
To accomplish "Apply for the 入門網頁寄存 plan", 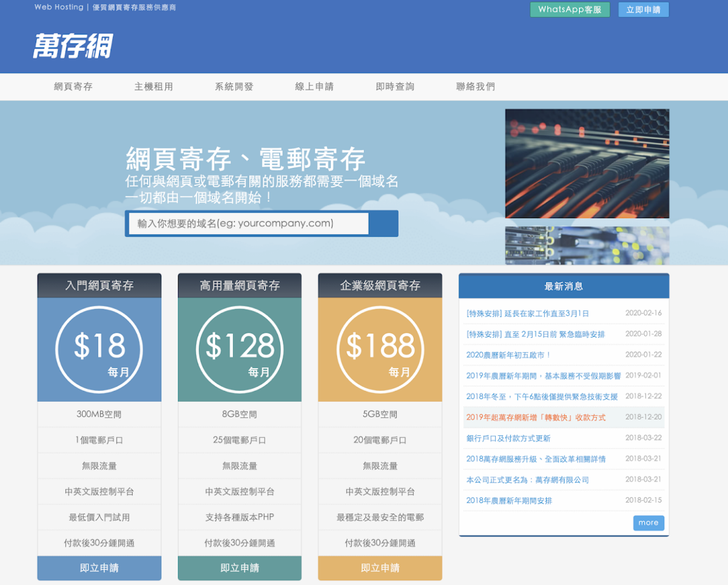I will click(x=99, y=568).
